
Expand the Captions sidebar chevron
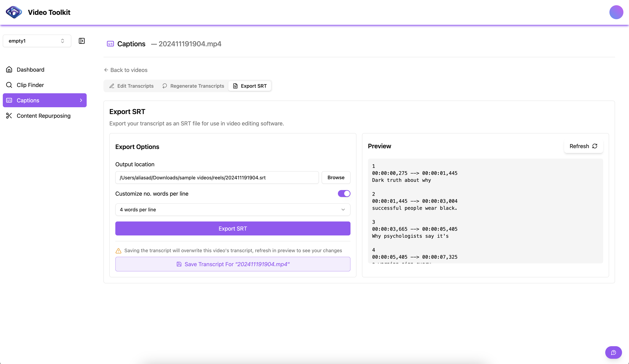pos(81,100)
